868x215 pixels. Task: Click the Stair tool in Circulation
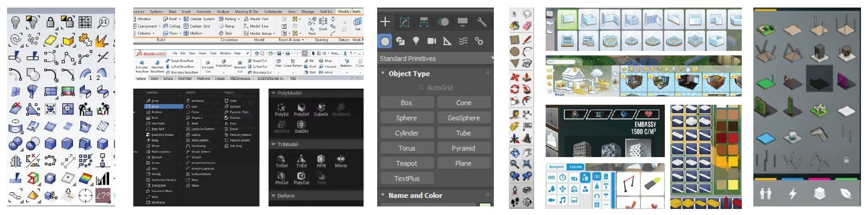[225, 33]
